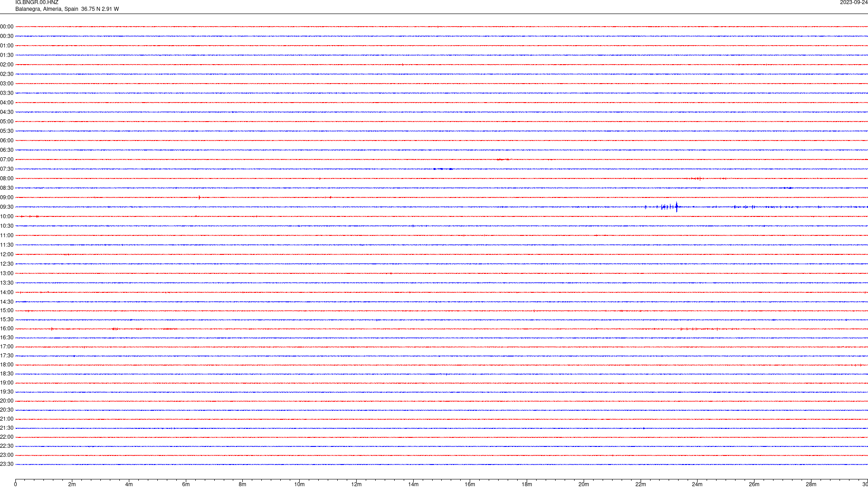The image size is (868, 488).
Task: Click the 24m tick on the time axis
Action: [x=697, y=484]
